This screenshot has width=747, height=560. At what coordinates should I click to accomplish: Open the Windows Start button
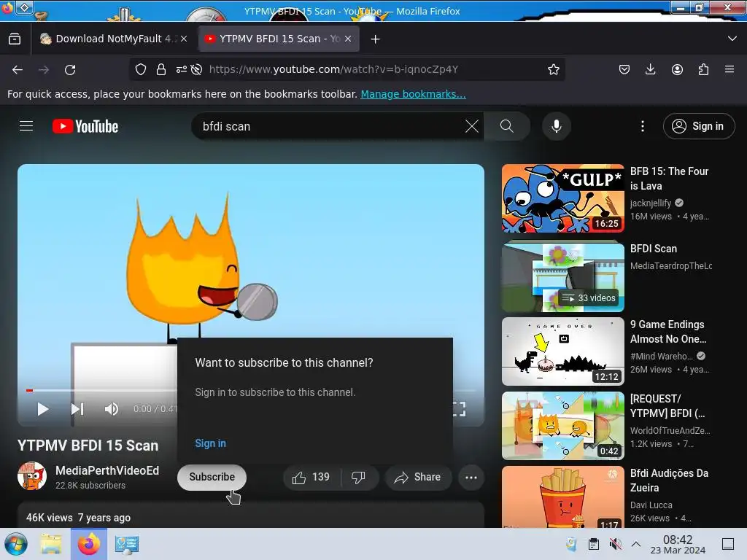pyautogui.click(x=16, y=544)
